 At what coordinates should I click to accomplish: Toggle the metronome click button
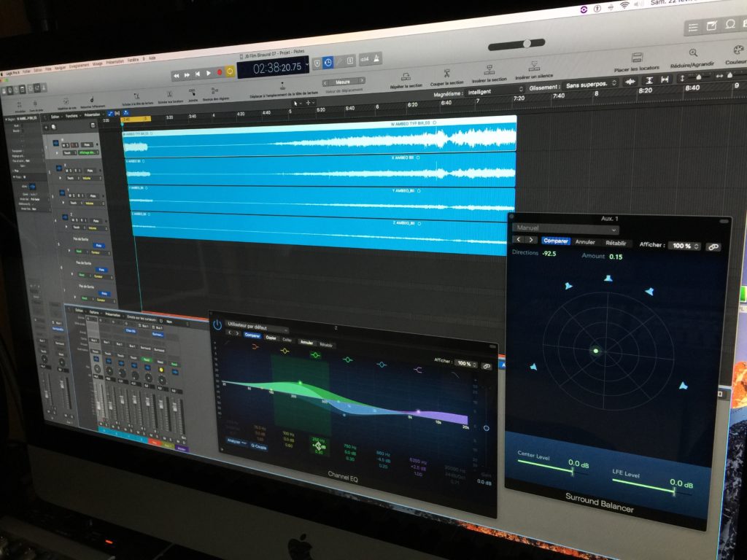click(x=376, y=58)
